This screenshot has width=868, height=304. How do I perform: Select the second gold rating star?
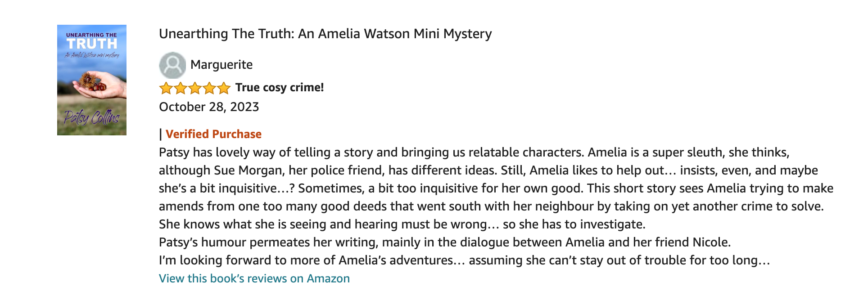pyautogui.click(x=181, y=88)
